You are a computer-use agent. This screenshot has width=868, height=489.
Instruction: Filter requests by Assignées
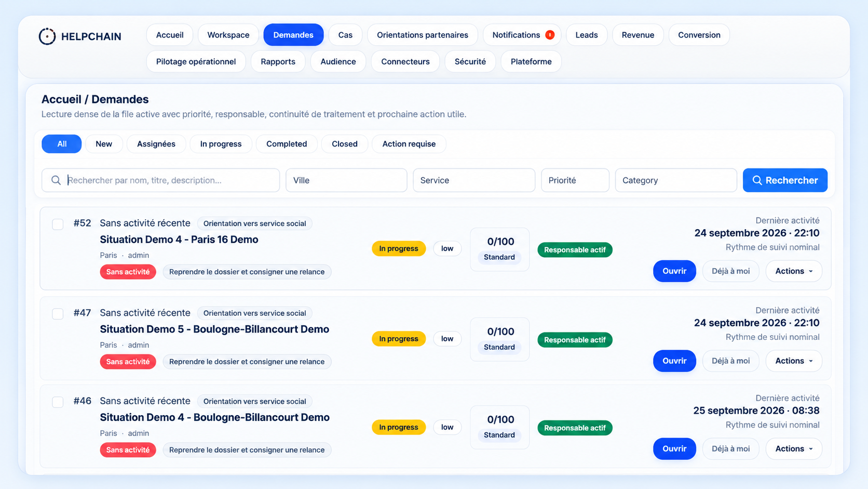click(156, 144)
